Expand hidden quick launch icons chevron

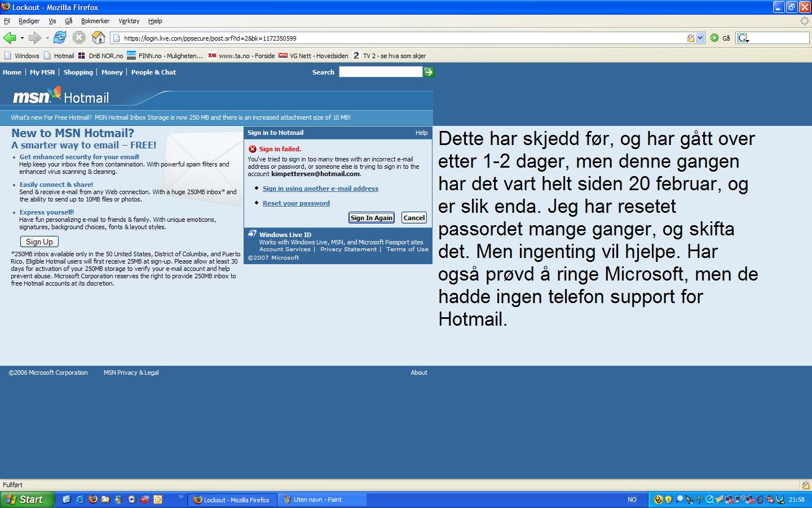pos(180,497)
